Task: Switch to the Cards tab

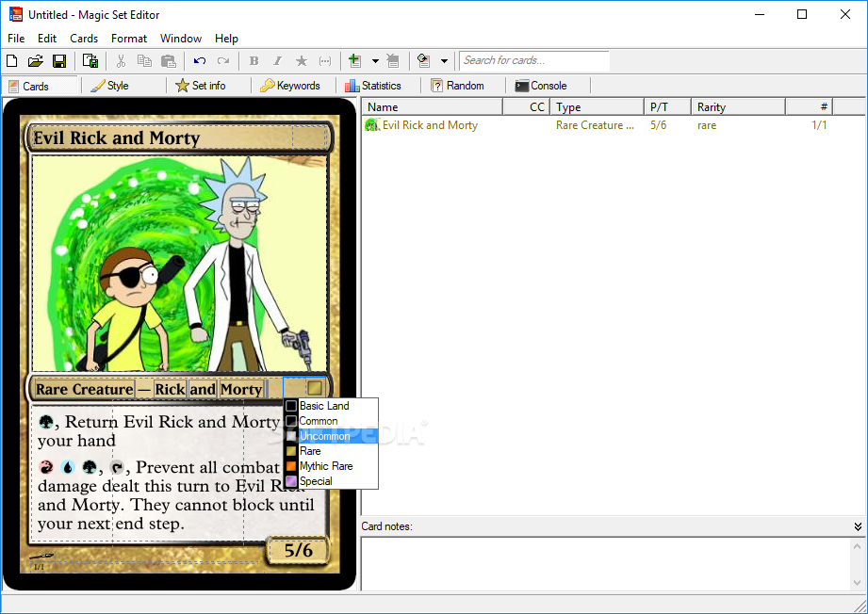Action: coord(40,87)
